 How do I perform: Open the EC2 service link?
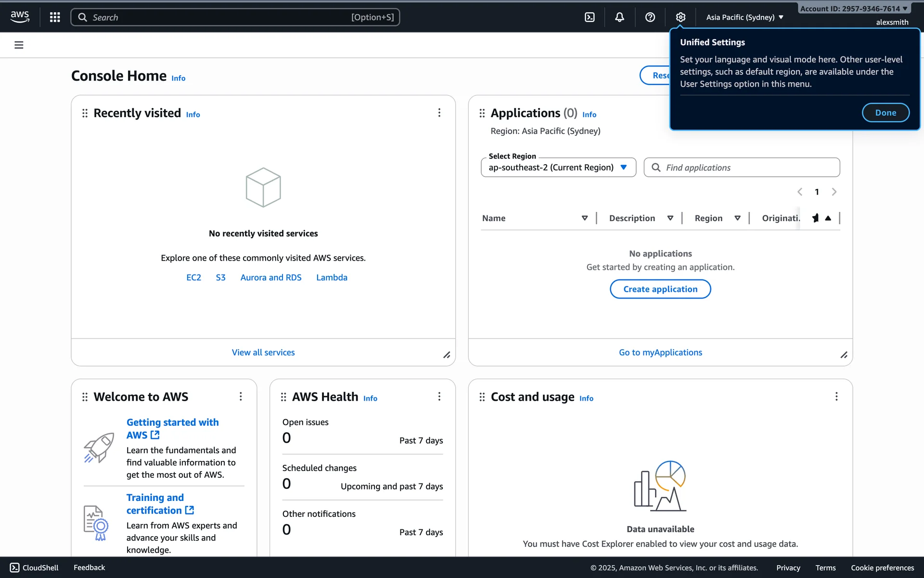pos(193,277)
